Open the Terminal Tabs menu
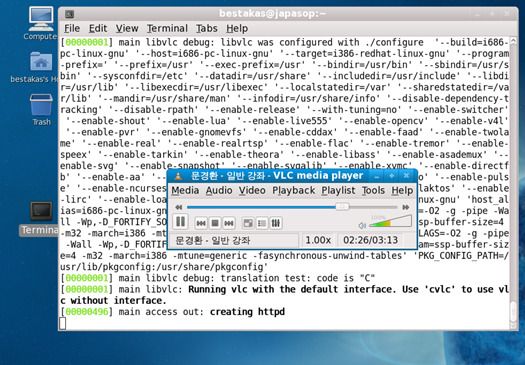The width and height of the screenshot is (525, 365). tap(207, 28)
